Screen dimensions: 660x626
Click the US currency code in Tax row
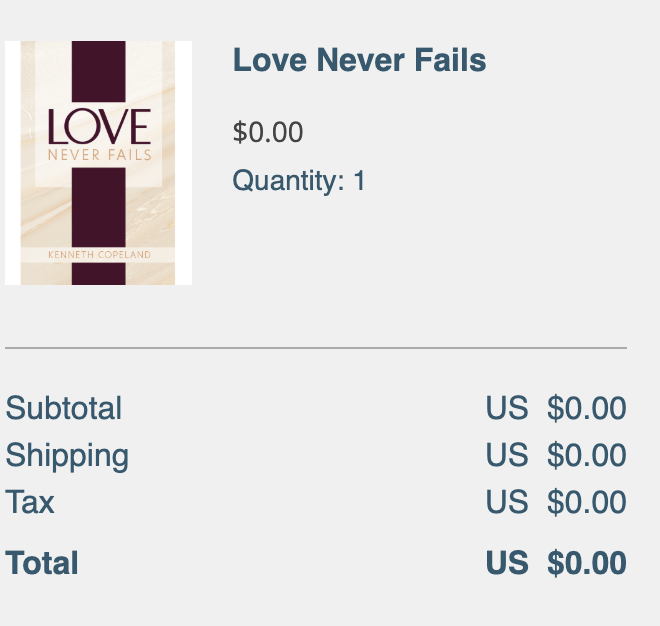506,501
